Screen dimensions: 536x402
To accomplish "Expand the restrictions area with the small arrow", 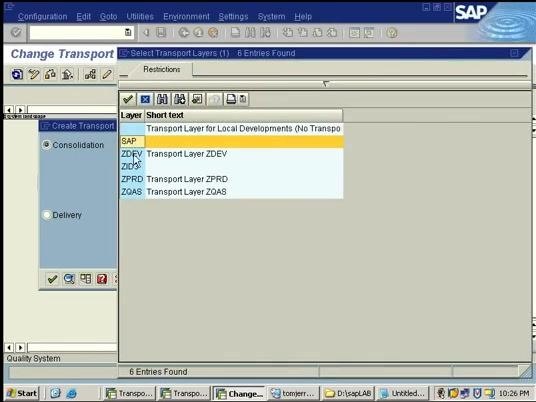I will tap(325, 83).
